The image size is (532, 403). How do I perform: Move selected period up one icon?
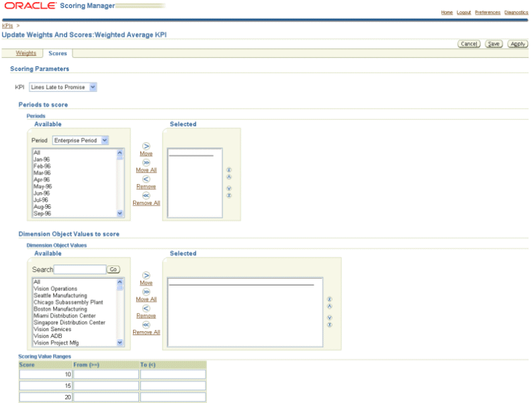click(229, 177)
